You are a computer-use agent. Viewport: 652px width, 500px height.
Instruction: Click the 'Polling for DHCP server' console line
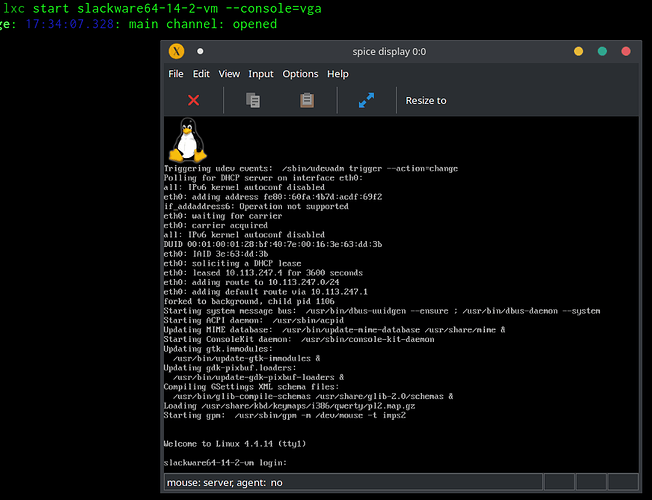coord(263,178)
